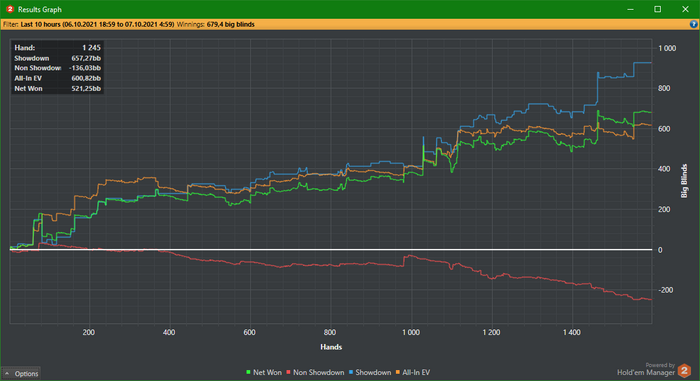Select the Non Showdown value -136,03bb
This screenshot has width=700, height=381.
85,68
